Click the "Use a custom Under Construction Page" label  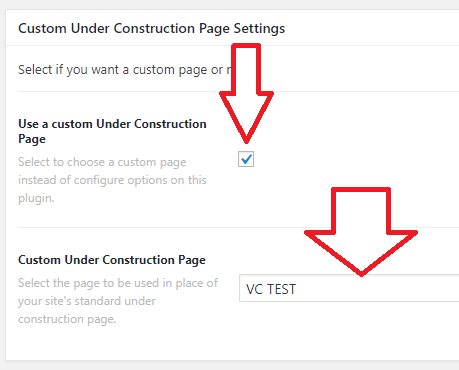112,131
